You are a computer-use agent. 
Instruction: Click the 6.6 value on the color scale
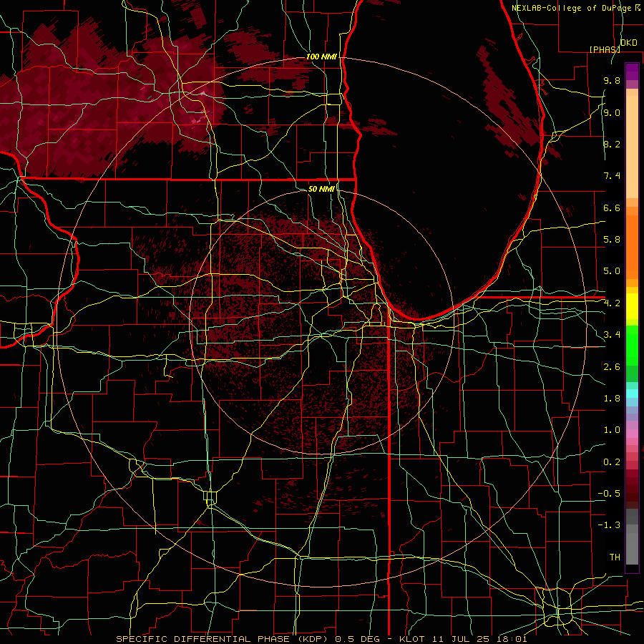612,208
